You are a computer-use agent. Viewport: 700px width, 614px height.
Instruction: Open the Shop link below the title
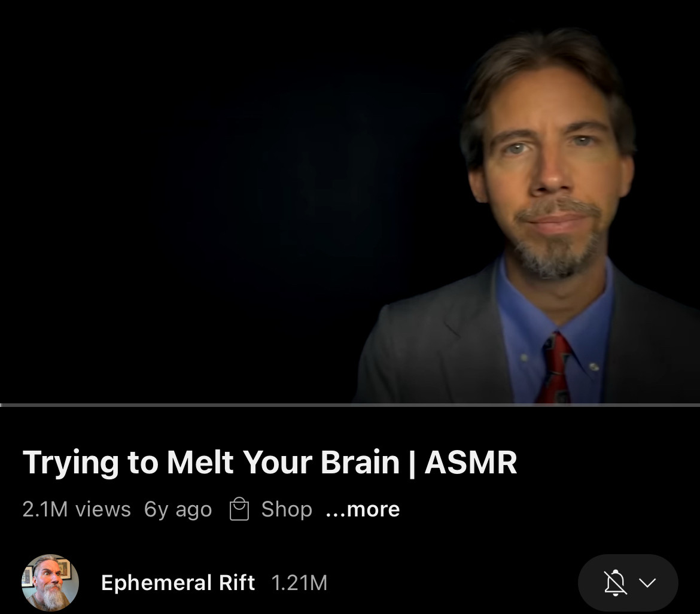287,509
